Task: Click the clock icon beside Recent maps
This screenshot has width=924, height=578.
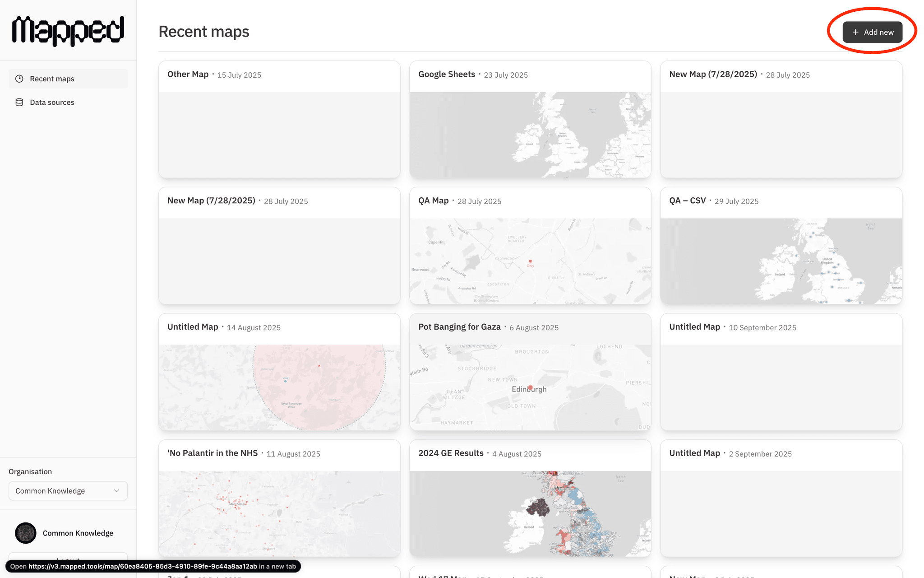Action: coord(19,79)
